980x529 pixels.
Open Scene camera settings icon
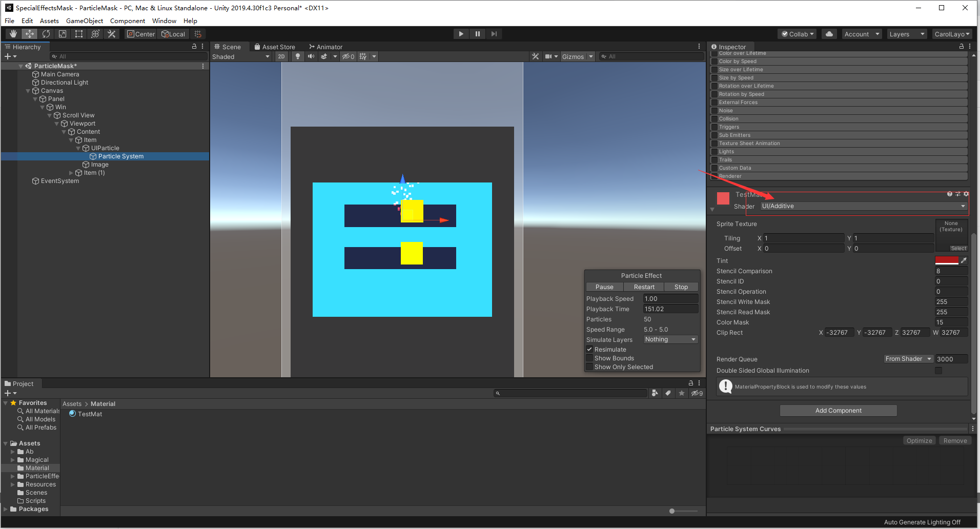pos(548,56)
